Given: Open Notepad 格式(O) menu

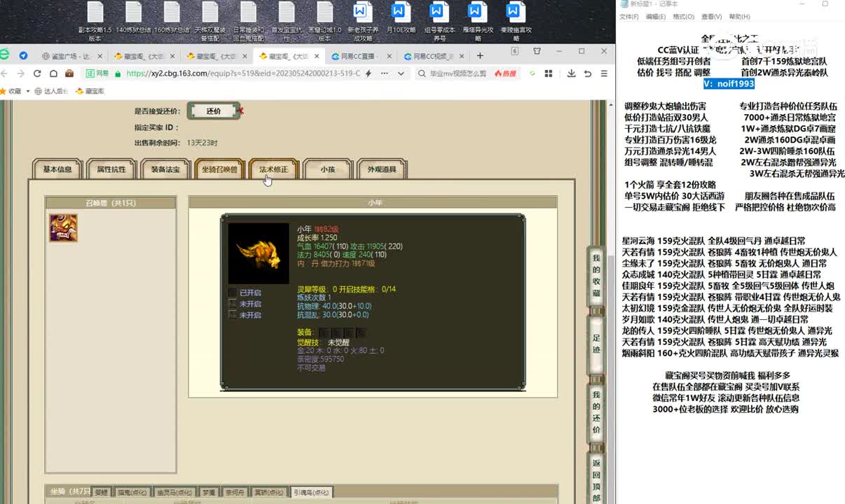Looking at the screenshot, I should 683,17.
